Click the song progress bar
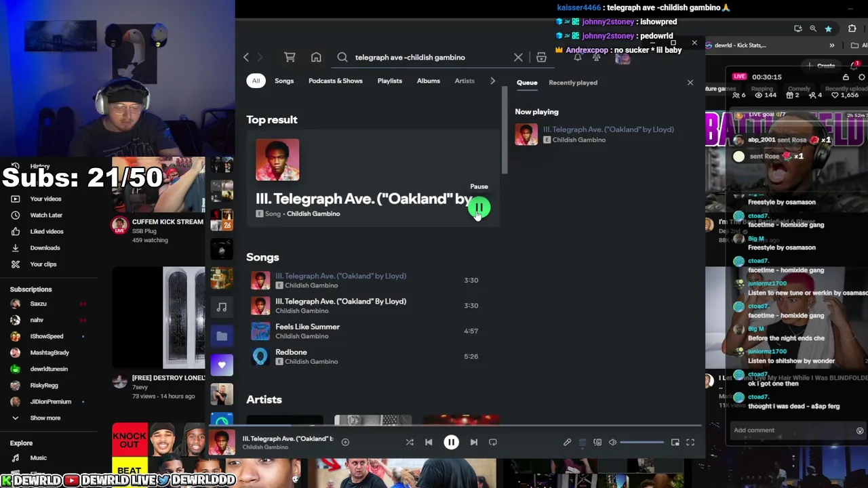The height and width of the screenshot is (488, 868). [454, 426]
